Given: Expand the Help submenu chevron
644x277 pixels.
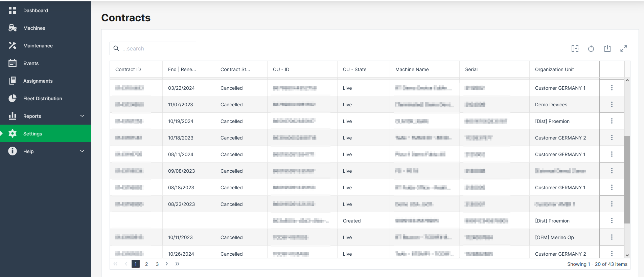Looking at the screenshot, I should (82, 151).
